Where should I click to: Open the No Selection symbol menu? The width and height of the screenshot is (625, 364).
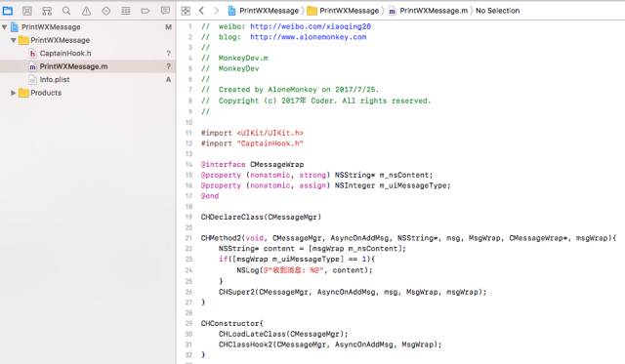point(497,11)
